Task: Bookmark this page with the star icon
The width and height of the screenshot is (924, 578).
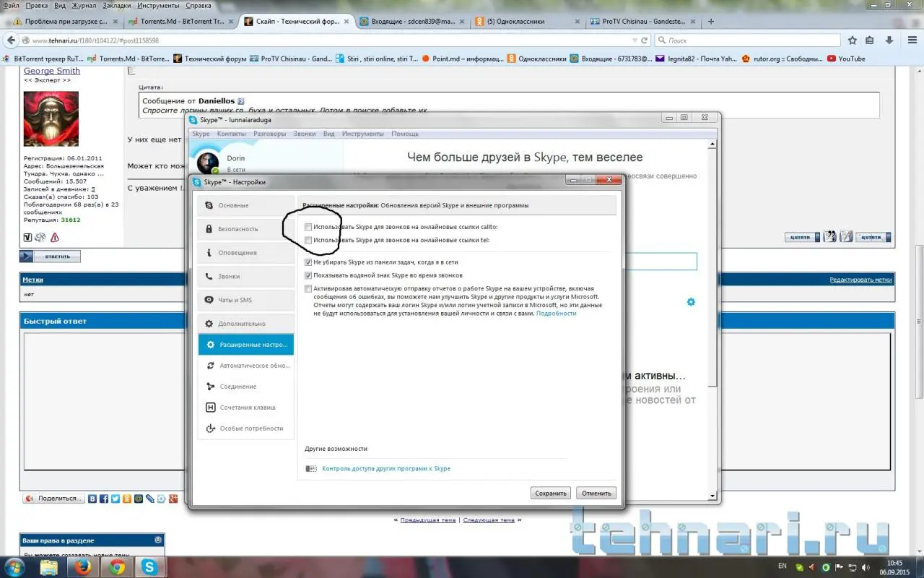Action: click(x=852, y=40)
